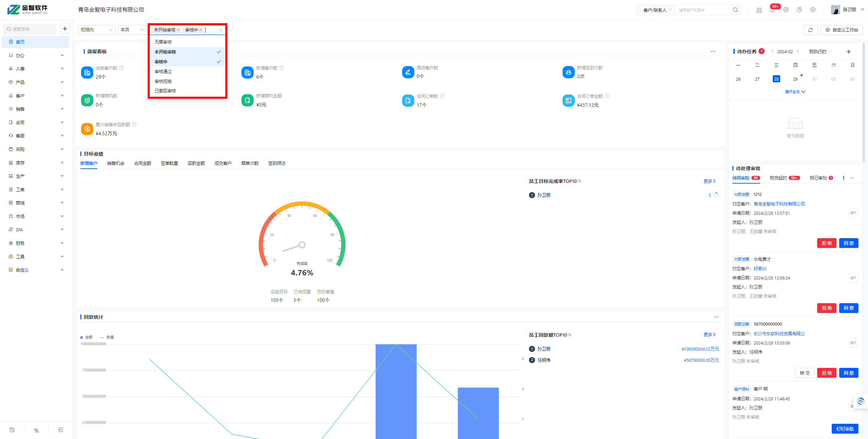868x439 pixels.
Task: Click the refresh icon button
Action: [x=810, y=30]
